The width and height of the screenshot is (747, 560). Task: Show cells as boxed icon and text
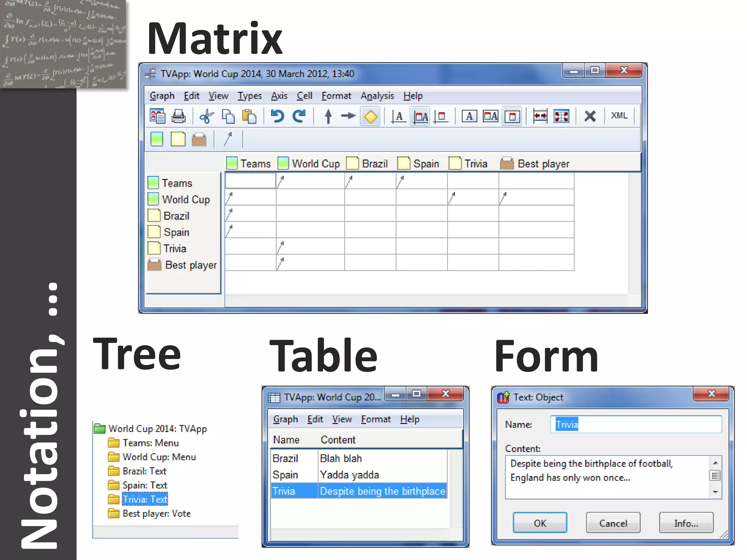pos(491,116)
